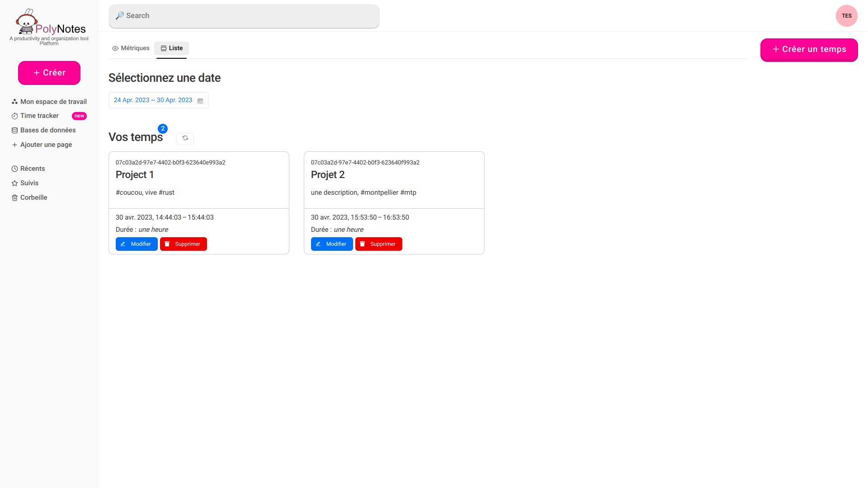Image resolution: width=868 pixels, height=488 pixels.
Task: Open Bases de données in sidebar
Action: [47, 130]
